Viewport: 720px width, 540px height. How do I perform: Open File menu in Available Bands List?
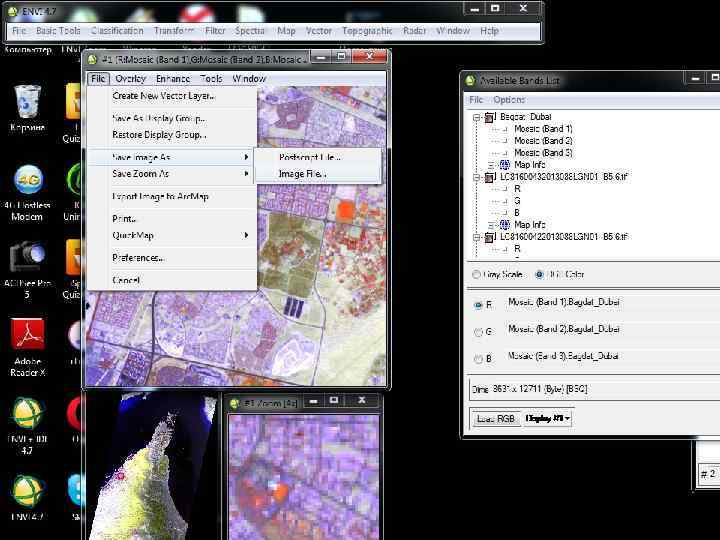[x=476, y=100]
